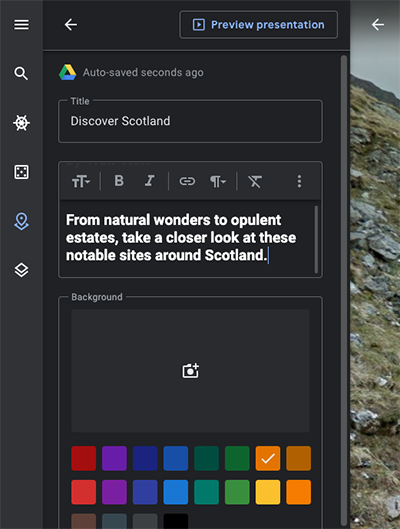The width and height of the screenshot is (400, 529).
Task: Select the teal swatch in second row
Action: click(206, 492)
